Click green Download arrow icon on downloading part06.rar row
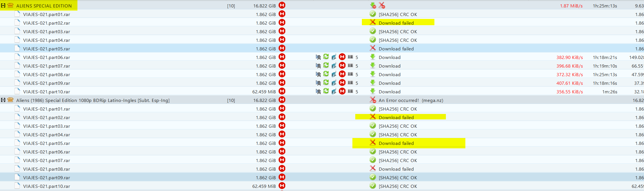 click(372, 57)
